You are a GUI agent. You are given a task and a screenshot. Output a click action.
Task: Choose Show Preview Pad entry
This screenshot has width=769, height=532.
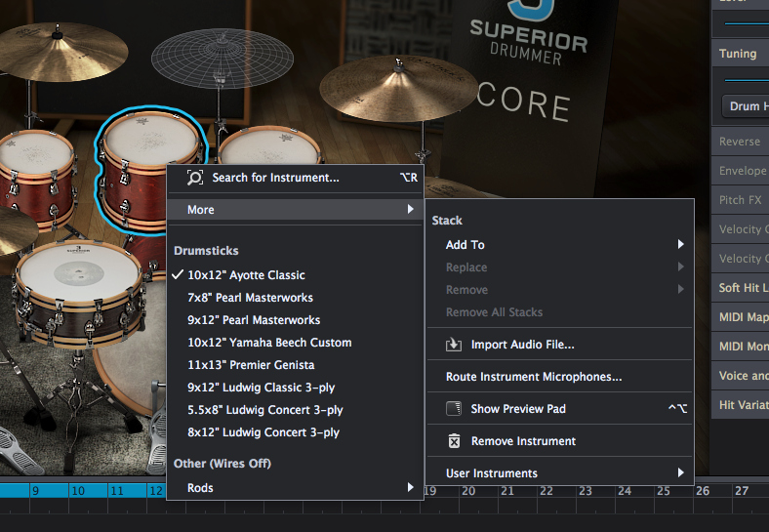(x=559, y=409)
